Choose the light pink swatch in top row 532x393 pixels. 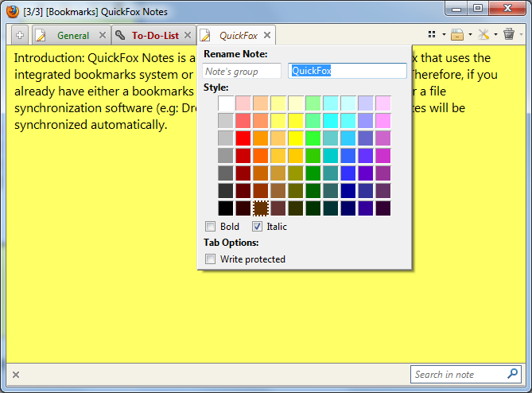(243, 103)
